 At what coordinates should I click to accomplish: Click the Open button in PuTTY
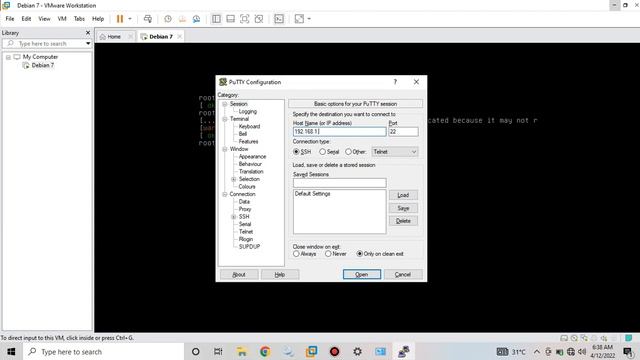click(x=362, y=274)
